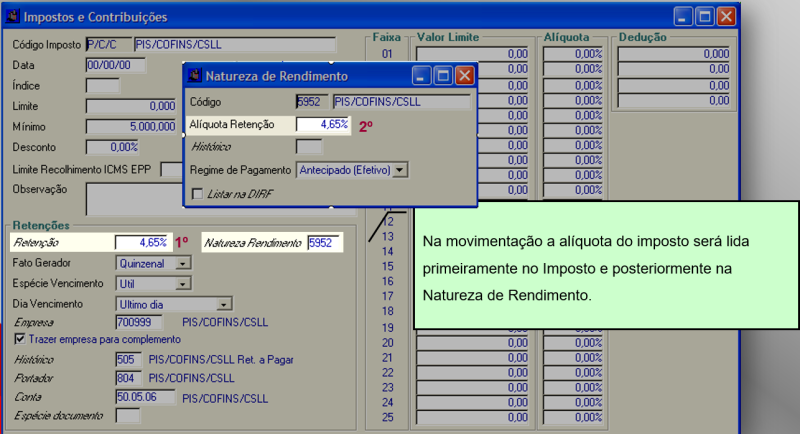Click the Empresa field with 700999

[139, 322]
